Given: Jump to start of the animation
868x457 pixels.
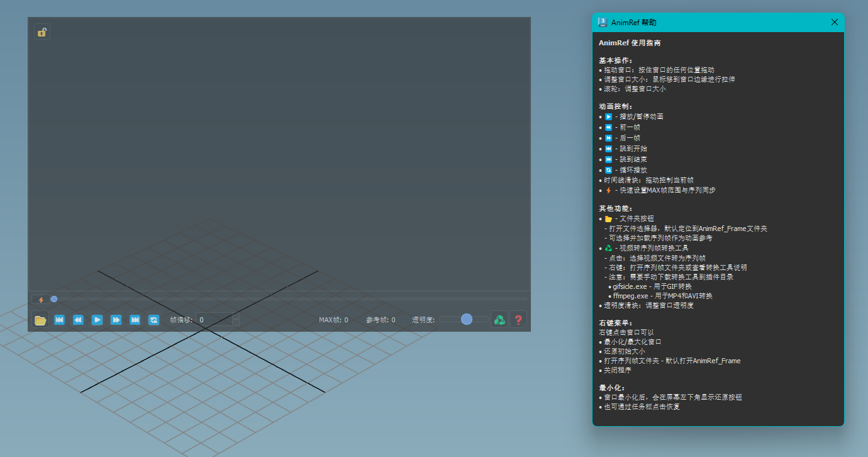Looking at the screenshot, I should pyautogui.click(x=59, y=320).
